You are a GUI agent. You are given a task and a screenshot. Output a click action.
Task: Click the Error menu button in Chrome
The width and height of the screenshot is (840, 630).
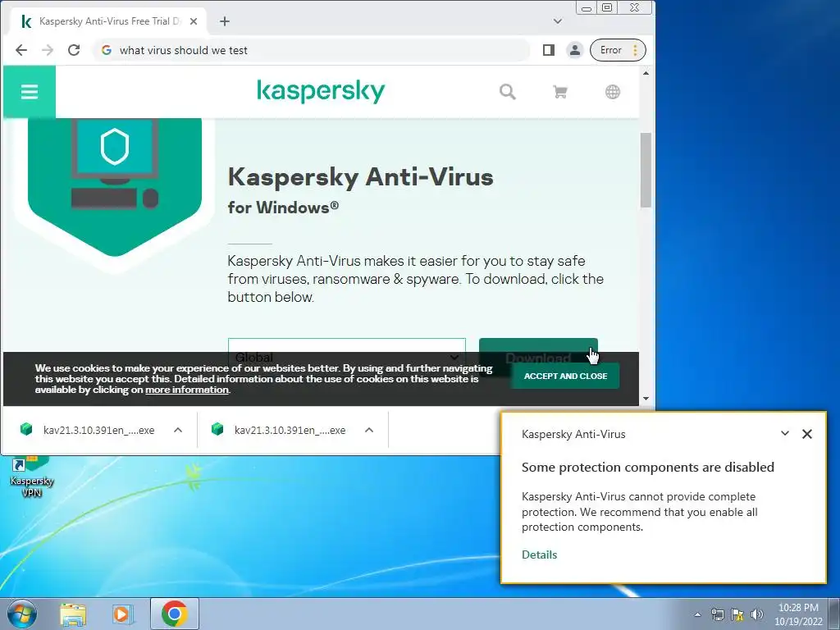(x=618, y=50)
